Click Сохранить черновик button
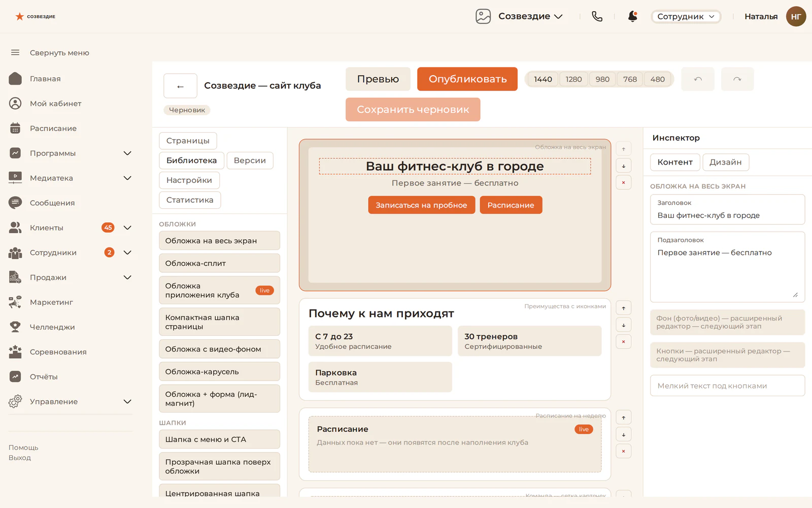 (413, 110)
